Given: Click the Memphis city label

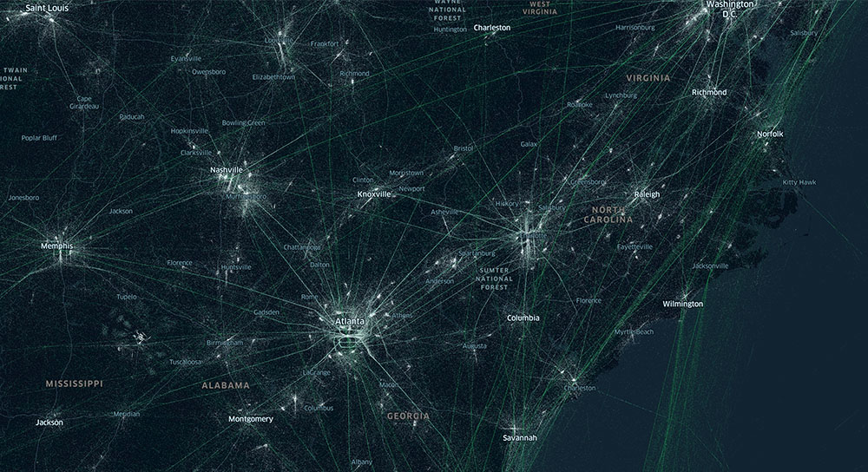Looking at the screenshot, I should (57, 246).
